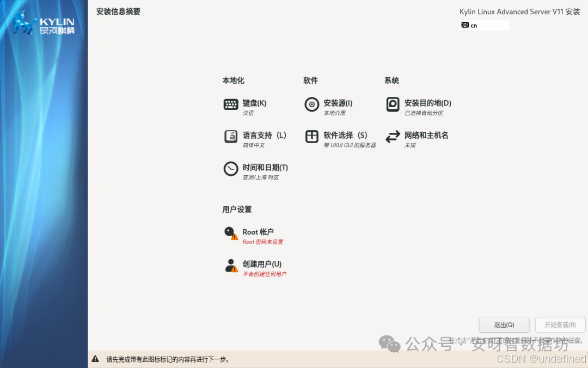Click the 开始安装(B) begin installation button
This screenshot has width=588, height=368.
point(560,325)
